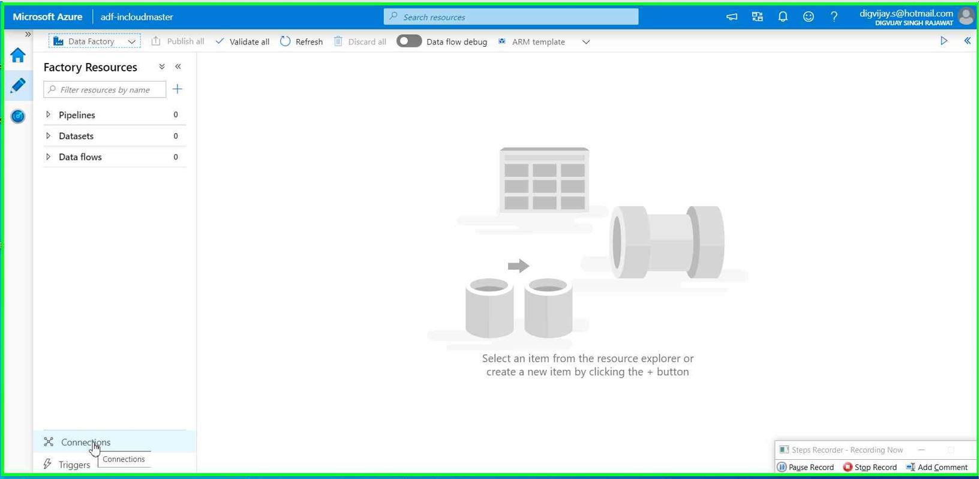Click the user avatar picture
The height and width of the screenshot is (479, 980).
[966, 16]
